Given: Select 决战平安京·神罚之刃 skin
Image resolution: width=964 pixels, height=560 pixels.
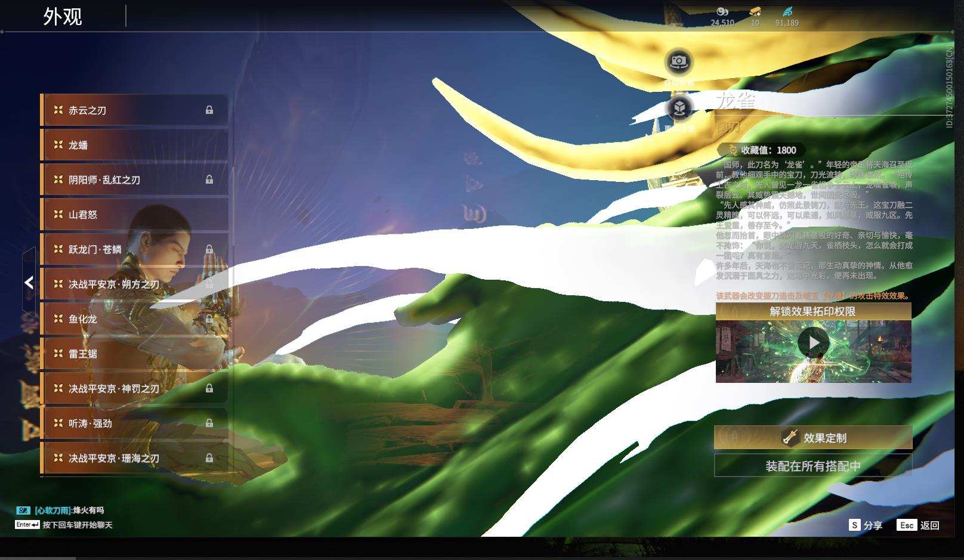Looking at the screenshot, I should pyautogui.click(x=134, y=388).
